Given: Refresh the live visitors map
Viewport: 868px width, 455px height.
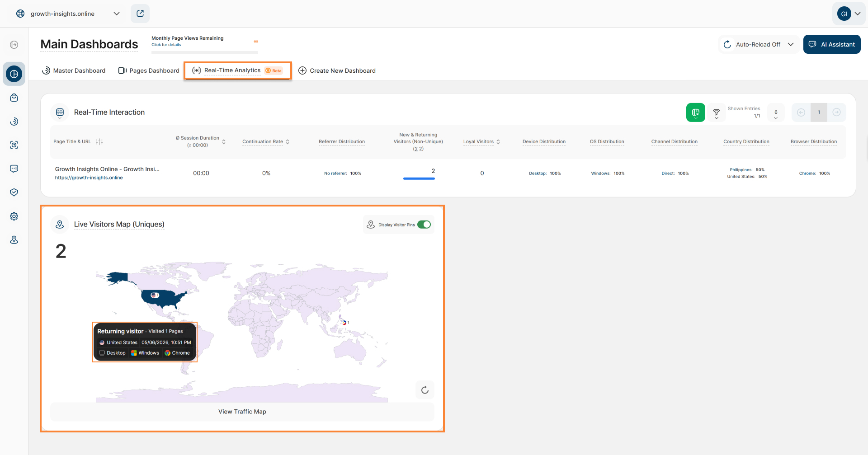Looking at the screenshot, I should 425,390.
